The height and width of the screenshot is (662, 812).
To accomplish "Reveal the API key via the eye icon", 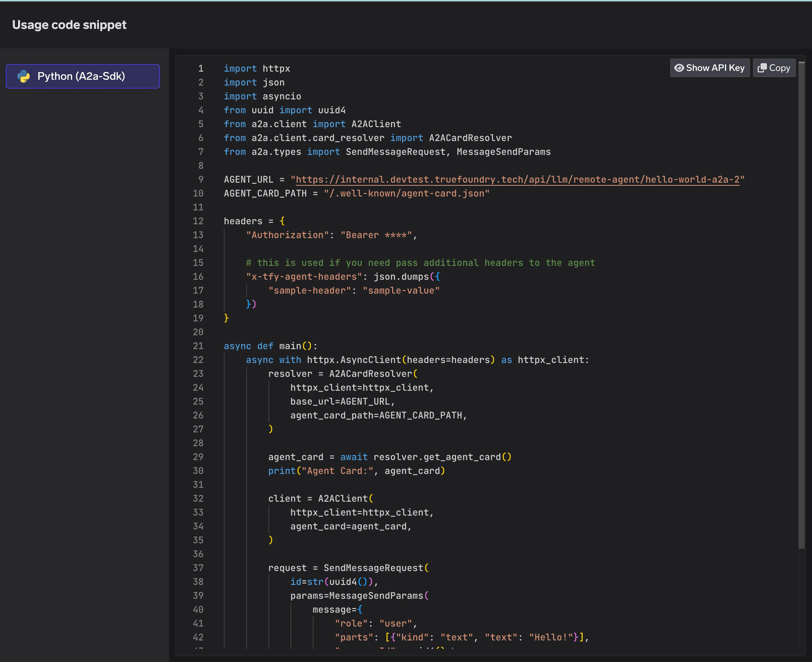I will [x=680, y=67].
